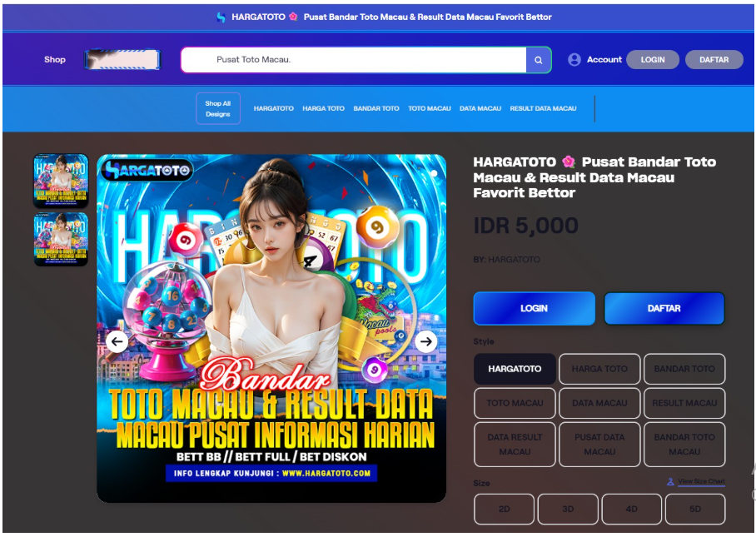Screen dimensions: 756x537
Task: Choose size 4D
Action: pyautogui.click(x=632, y=509)
